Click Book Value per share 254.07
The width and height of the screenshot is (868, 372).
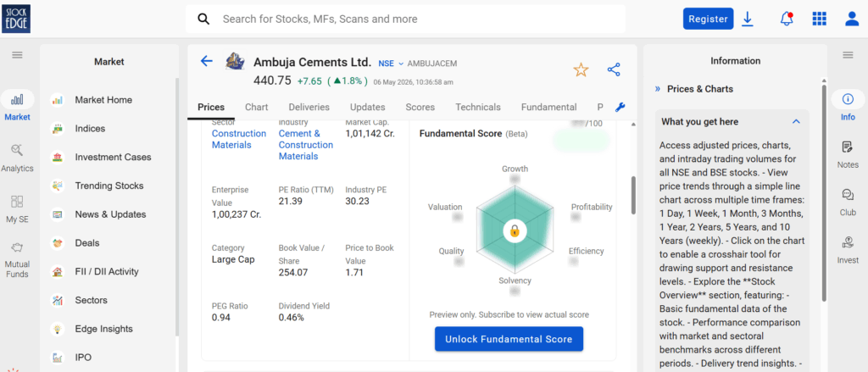click(x=293, y=272)
